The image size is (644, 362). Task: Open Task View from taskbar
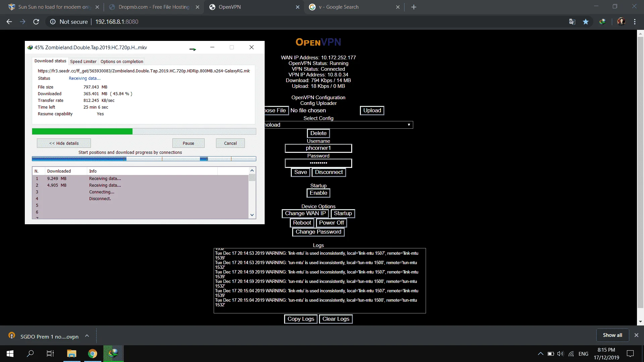pyautogui.click(x=50, y=354)
